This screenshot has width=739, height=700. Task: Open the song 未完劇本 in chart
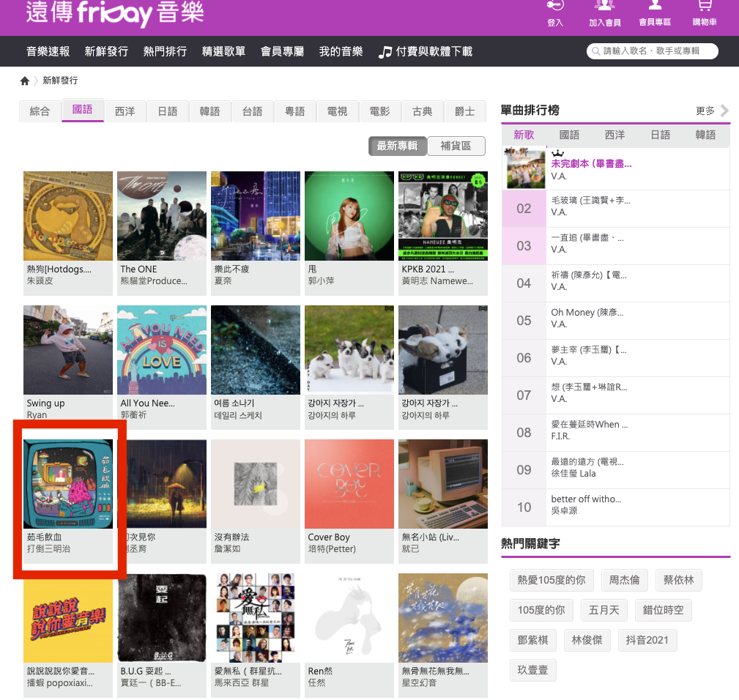[x=590, y=164]
